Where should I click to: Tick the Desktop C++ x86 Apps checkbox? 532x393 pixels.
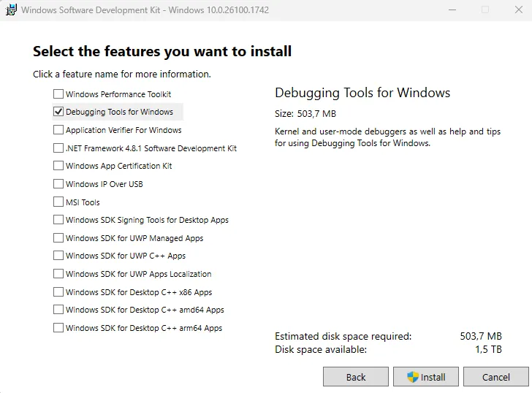pos(58,292)
